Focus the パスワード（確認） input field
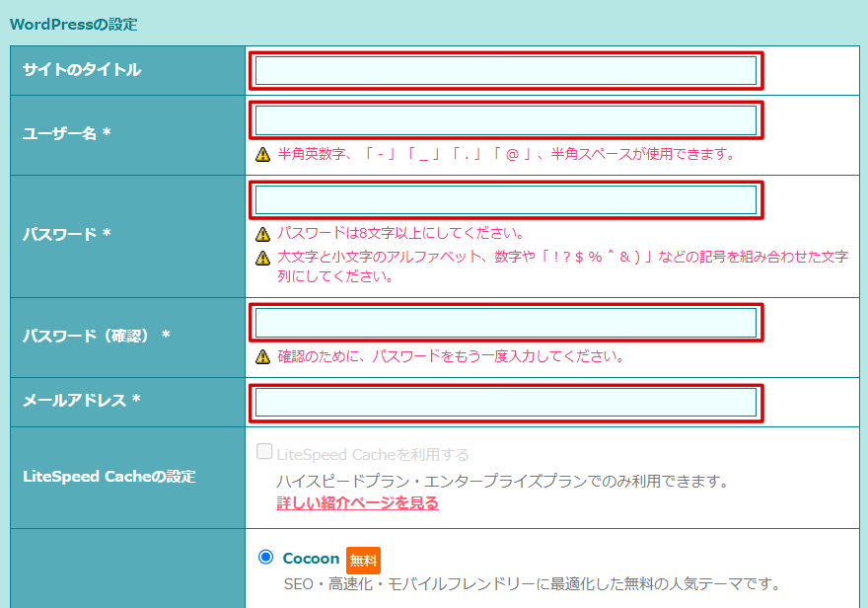 pos(506,323)
